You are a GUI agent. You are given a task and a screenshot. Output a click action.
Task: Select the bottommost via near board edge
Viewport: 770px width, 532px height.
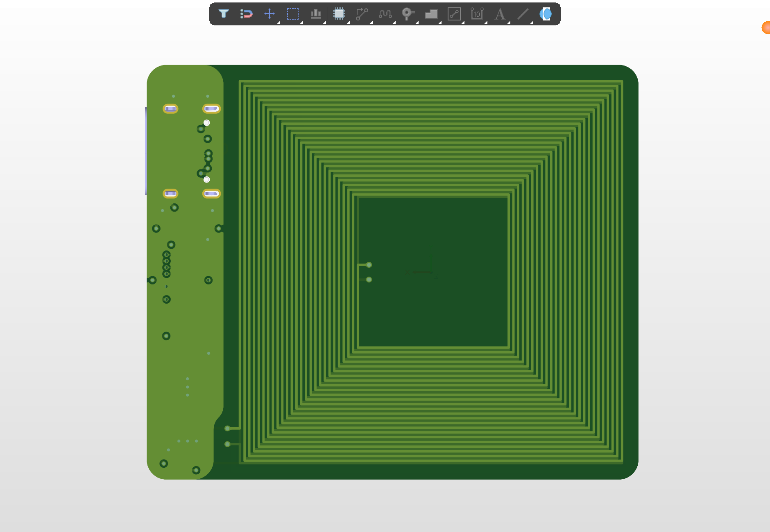(x=196, y=470)
